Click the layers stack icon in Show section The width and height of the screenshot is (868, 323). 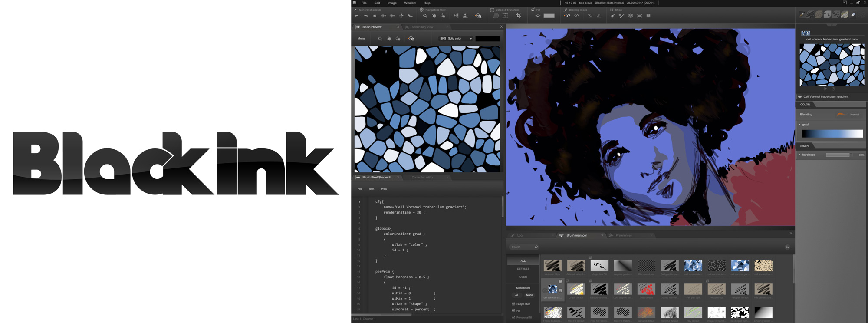[x=631, y=16]
